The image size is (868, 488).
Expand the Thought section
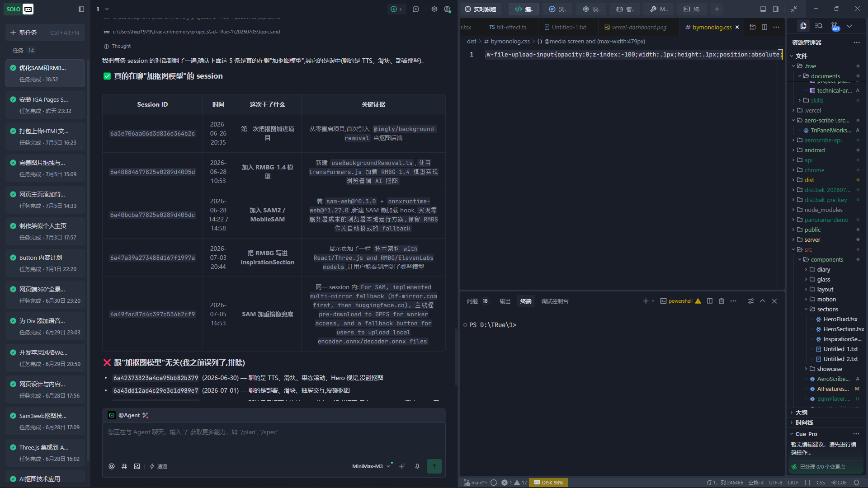point(118,46)
